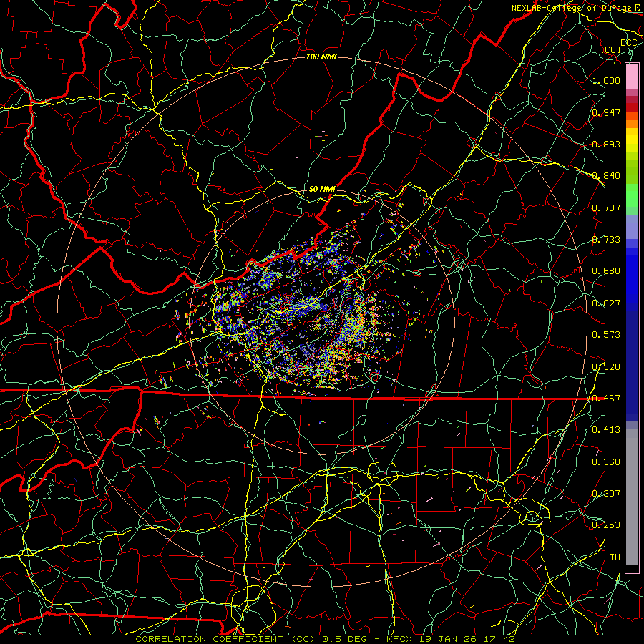Select the 0.627 legend value
The image size is (644, 644).
point(606,303)
